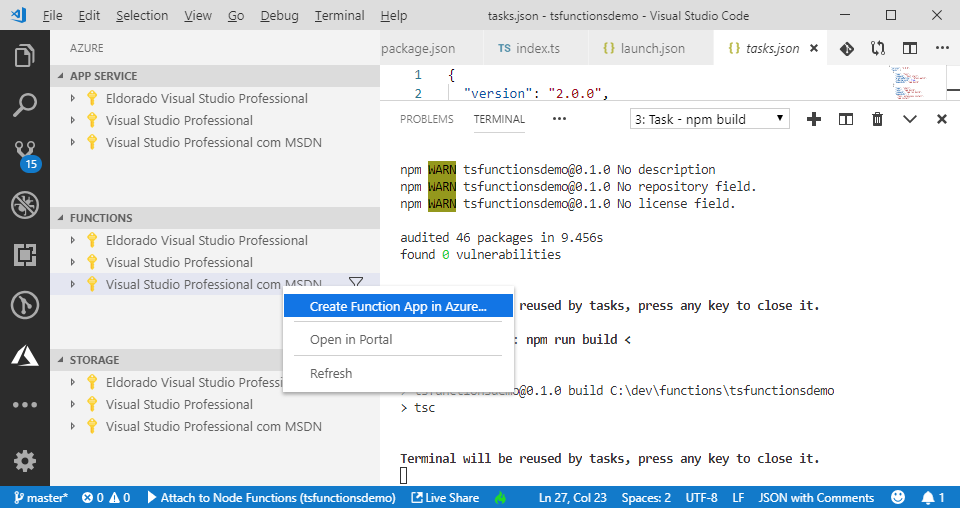Select 'Refresh' from context menu
960x508 pixels.
pos(398,373)
